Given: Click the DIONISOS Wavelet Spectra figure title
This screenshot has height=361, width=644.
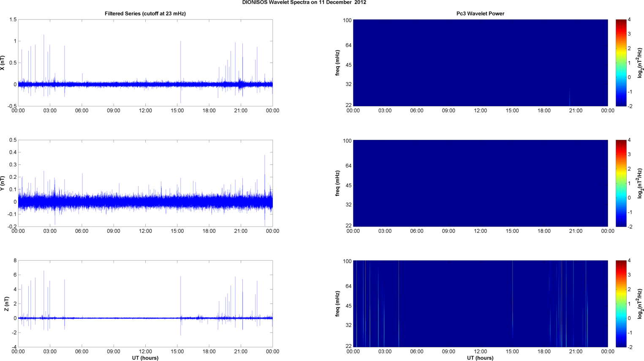Looking at the screenshot, I should coord(304,3).
